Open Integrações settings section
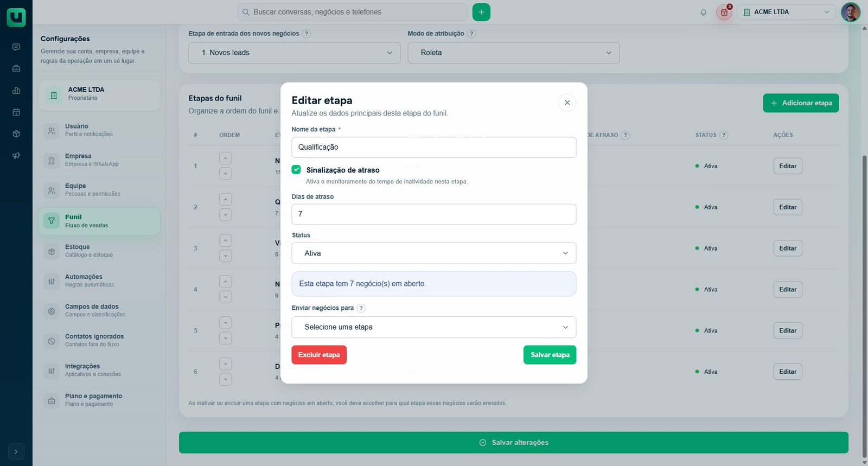The height and width of the screenshot is (466, 868). tap(99, 370)
